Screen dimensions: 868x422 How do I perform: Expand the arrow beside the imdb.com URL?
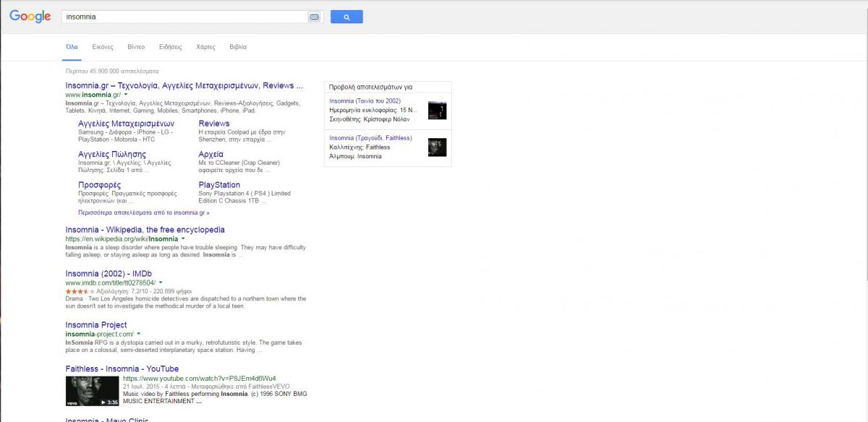(161, 283)
